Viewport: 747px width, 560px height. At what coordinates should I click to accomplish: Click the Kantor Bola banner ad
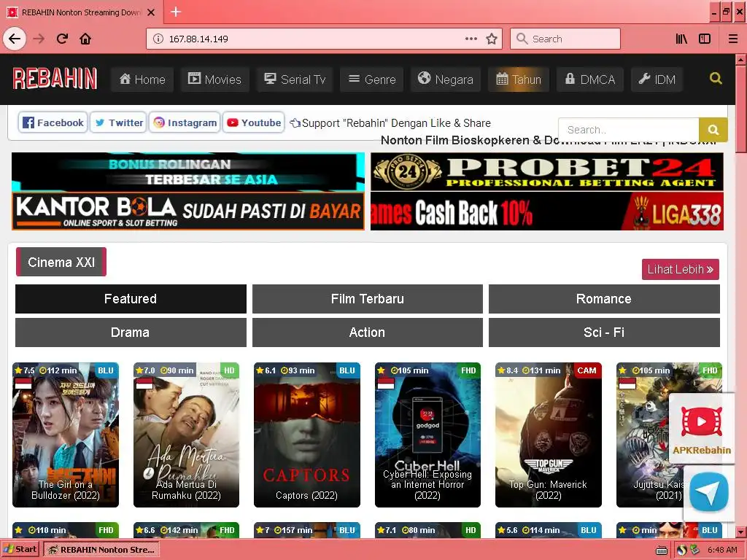click(x=188, y=211)
